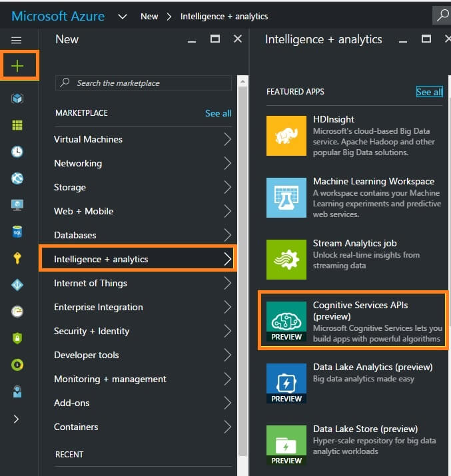Open the SQL databases sidebar icon
The height and width of the screenshot is (476, 451).
point(17,231)
